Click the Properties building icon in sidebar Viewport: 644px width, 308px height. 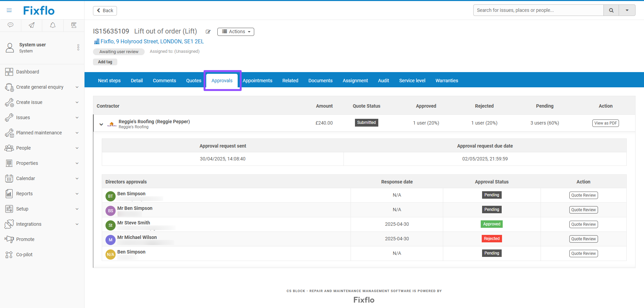pyautogui.click(x=9, y=163)
